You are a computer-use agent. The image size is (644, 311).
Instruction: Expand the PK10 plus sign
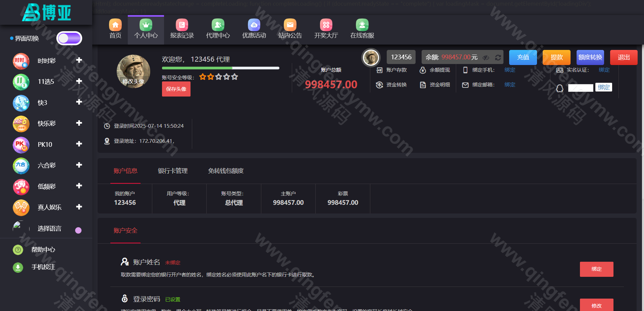79,144
